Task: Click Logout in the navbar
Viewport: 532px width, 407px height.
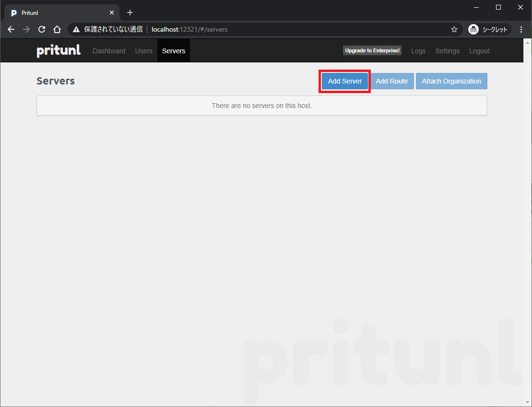Action: point(479,51)
